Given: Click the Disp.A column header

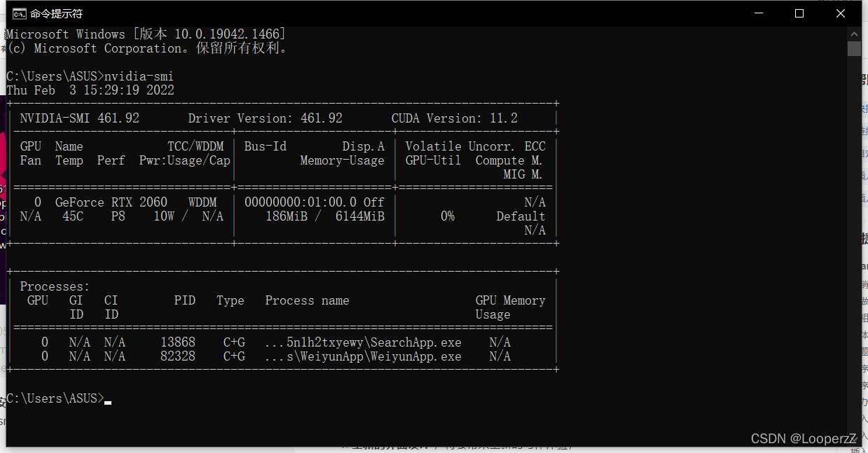Looking at the screenshot, I should point(364,146).
